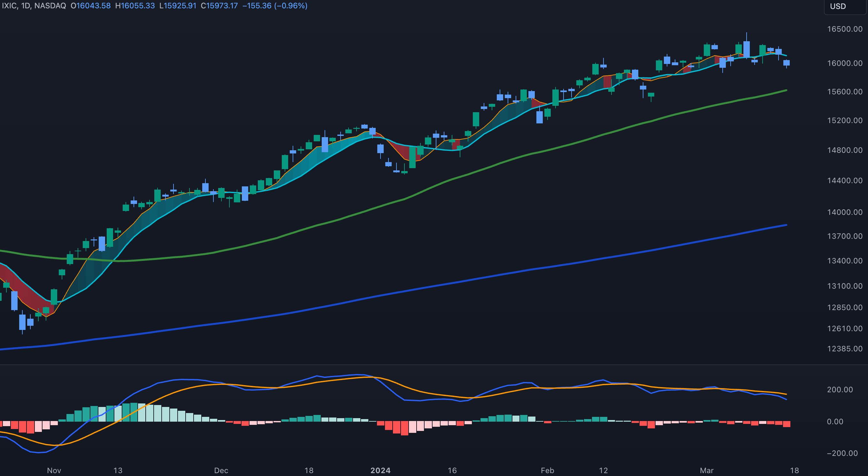Click the 16500.00 price axis label
Viewport: 868px width, 476px height.
coord(845,29)
